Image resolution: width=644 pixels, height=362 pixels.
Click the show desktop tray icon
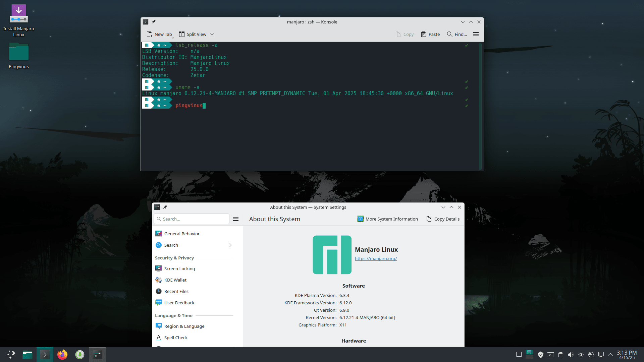(519, 355)
